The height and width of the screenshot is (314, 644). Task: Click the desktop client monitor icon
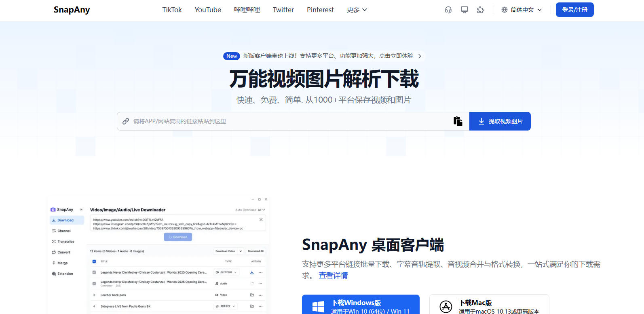click(x=464, y=10)
